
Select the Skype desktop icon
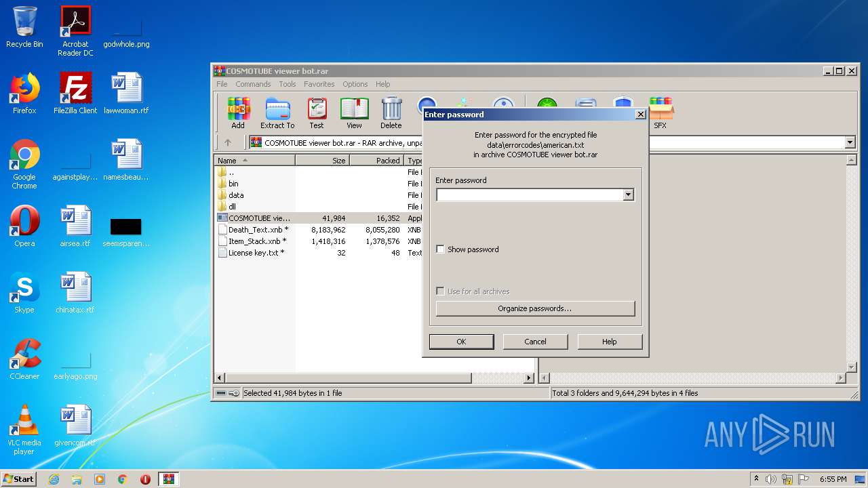tap(24, 293)
